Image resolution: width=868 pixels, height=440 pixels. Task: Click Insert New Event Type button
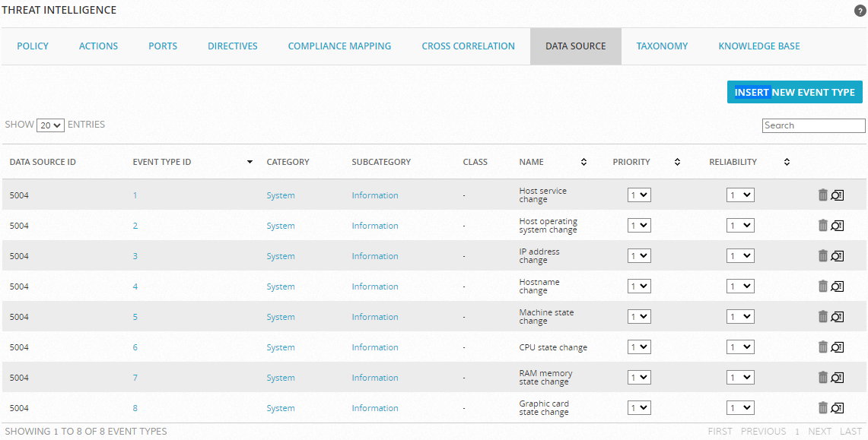tap(794, 92)
